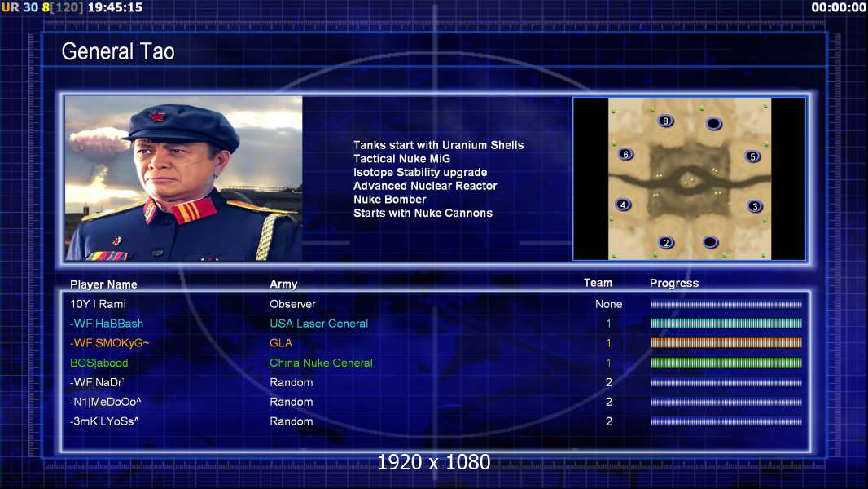Click start position 5 on the minimap
The height and width of the screenshot is (489, 868).
[x=752, y=156]
